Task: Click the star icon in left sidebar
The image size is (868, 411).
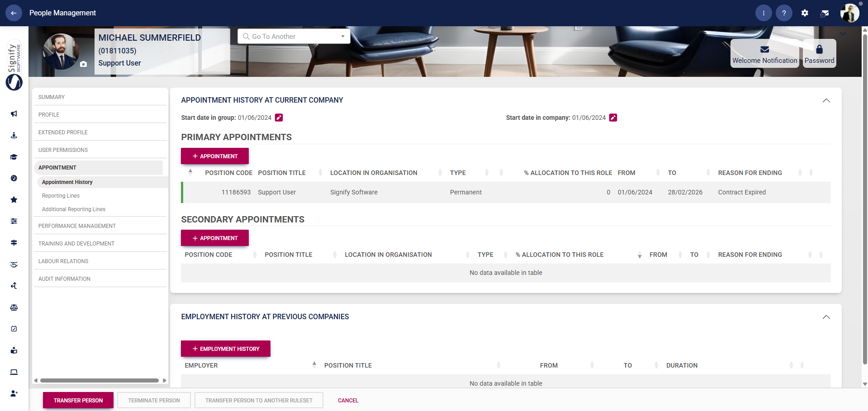Action: pos(14,200)
